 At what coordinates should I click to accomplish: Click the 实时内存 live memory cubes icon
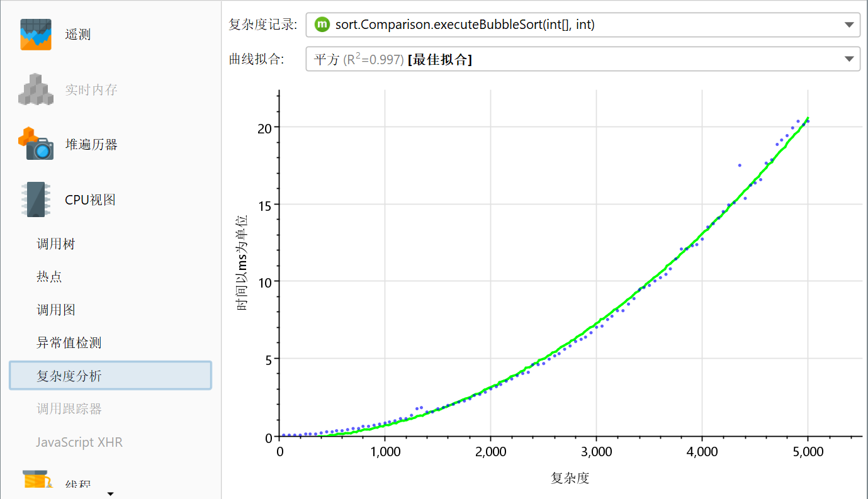click(x=35, y=89)
